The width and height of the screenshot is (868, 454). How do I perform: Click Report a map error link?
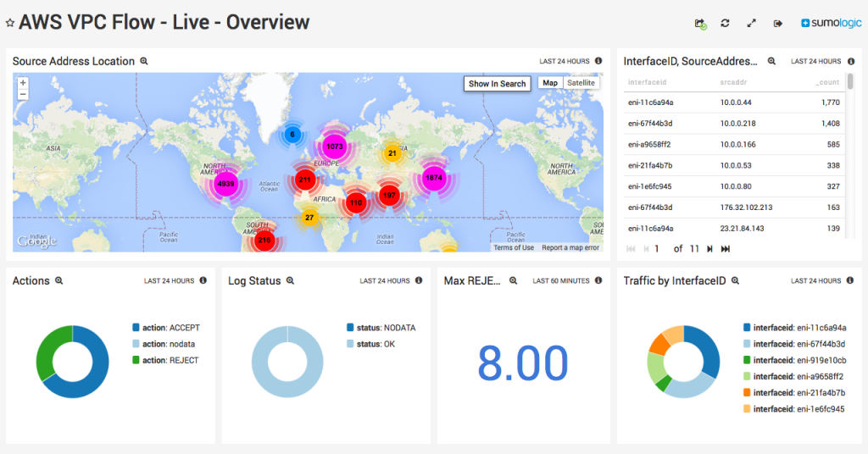[570, 247]
